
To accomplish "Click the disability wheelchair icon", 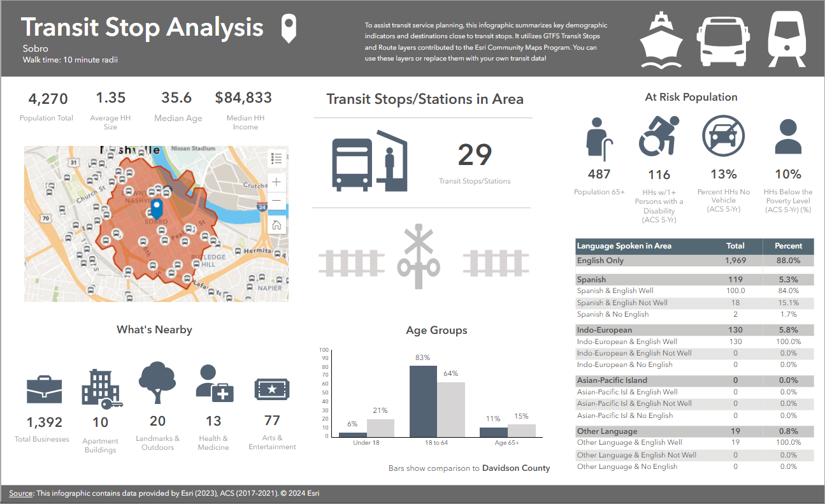I will (x=659, y=135).
